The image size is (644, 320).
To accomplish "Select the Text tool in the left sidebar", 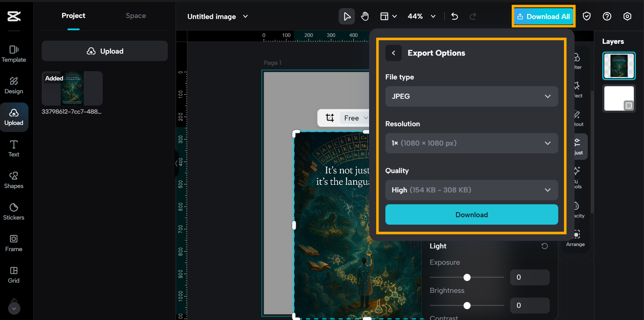I will click(14, 148).
